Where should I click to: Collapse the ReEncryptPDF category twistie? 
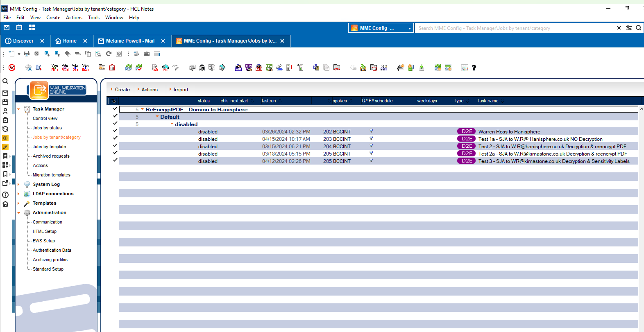point(143,109)
